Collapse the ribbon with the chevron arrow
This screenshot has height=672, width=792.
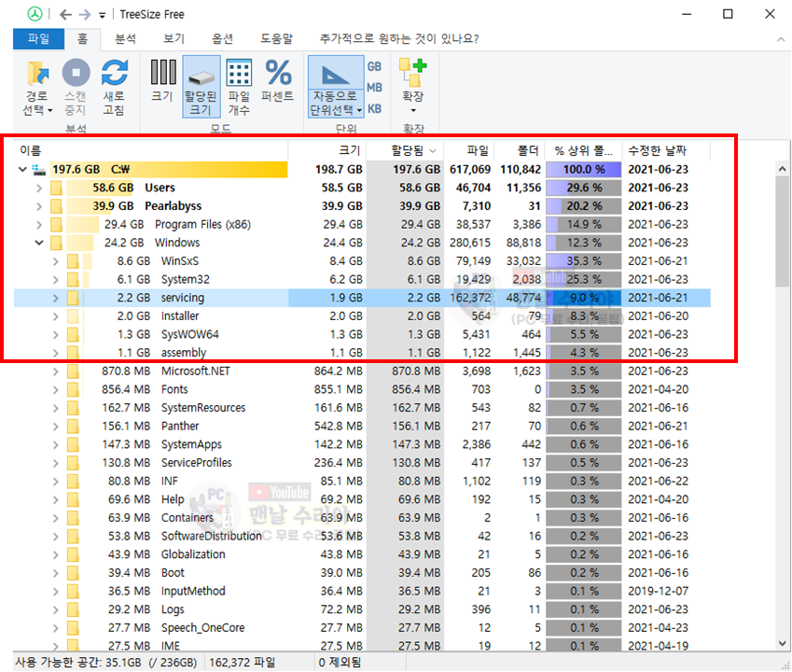781,39
